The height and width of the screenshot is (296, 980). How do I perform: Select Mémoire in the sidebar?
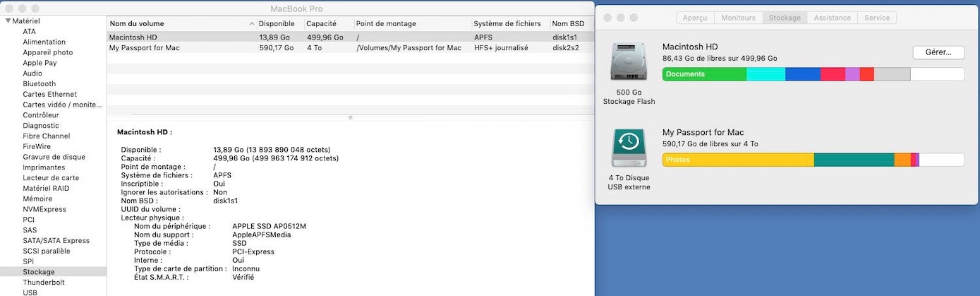pos(37,199)
